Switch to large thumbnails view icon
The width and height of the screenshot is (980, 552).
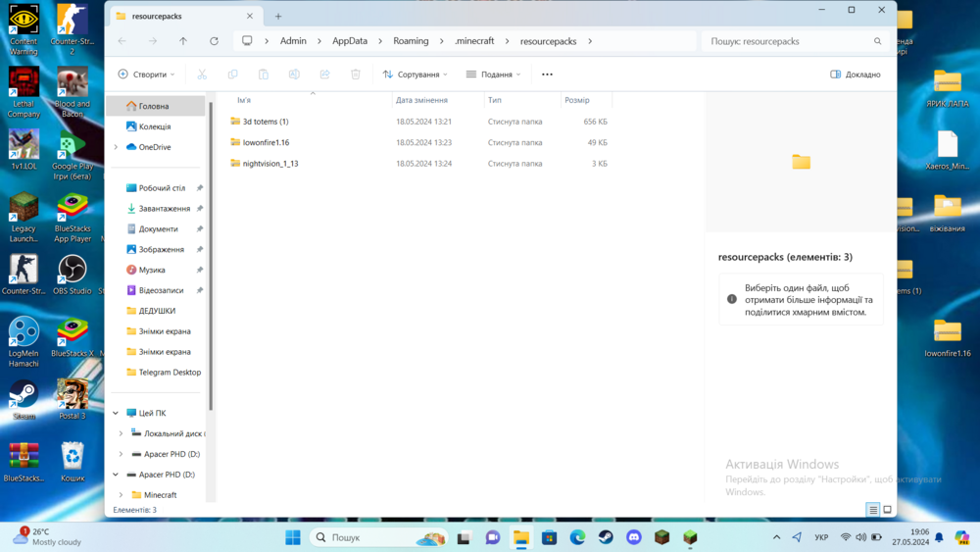(887, 510)
